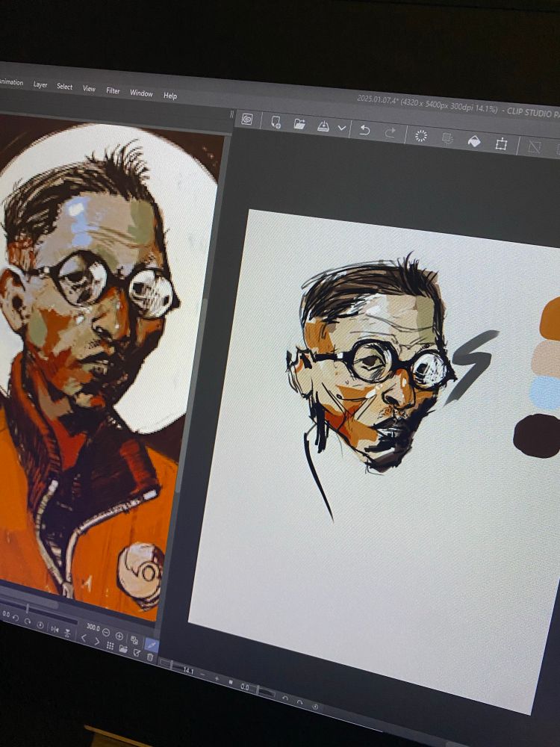Viewport: 560px width, 747px height.
Task: Click the Sub View 0.0 rotation value
Action: 6,614
